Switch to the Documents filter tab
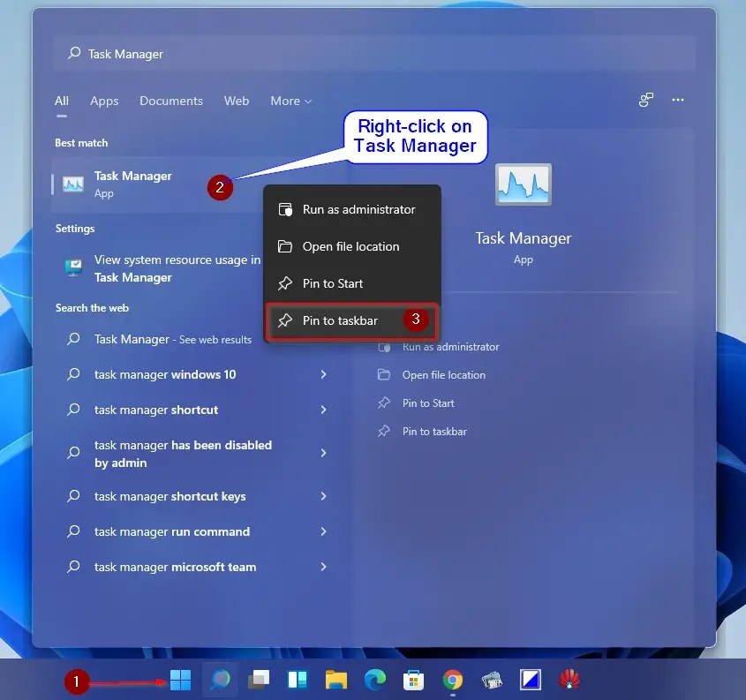The height and width of the screenshot is (700, 746). point(171,101)
